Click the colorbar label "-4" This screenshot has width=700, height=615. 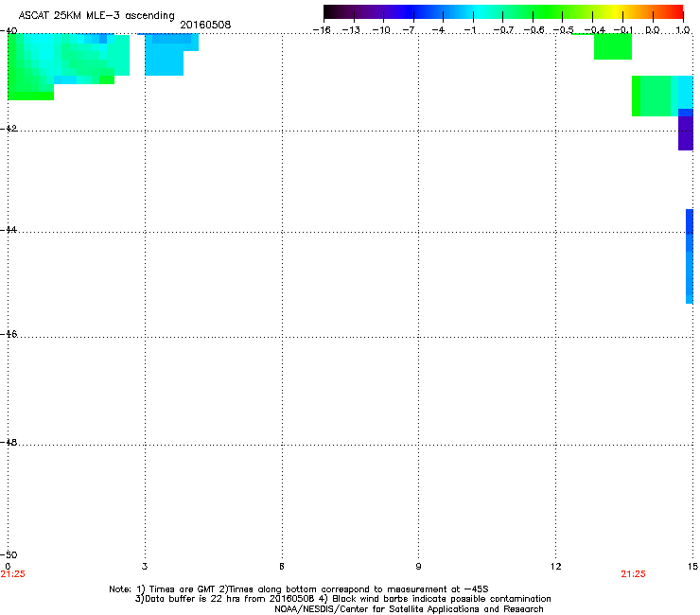coord(438,30)
